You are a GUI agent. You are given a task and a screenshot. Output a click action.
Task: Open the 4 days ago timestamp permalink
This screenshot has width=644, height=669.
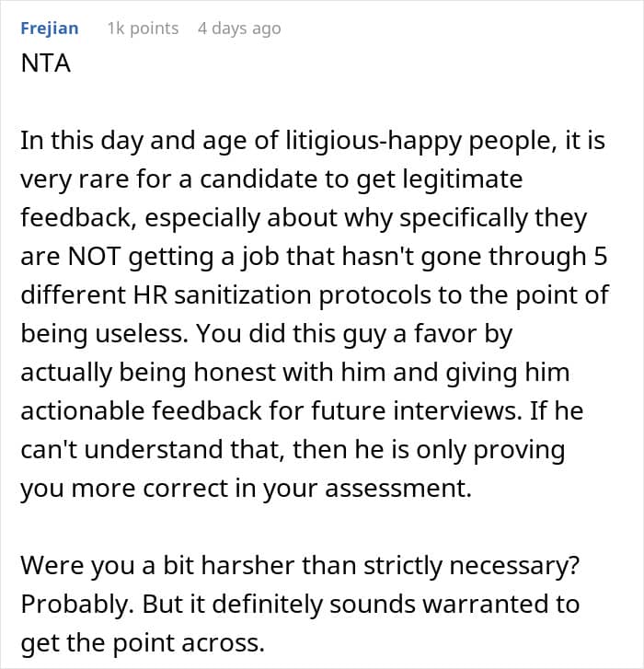point(239,29)
